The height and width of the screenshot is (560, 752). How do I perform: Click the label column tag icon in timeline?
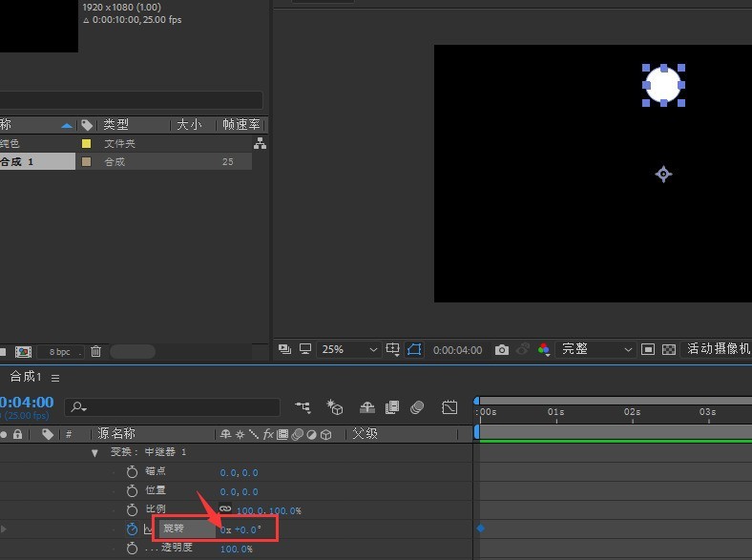pyautogui.click(x=48, y=434)
